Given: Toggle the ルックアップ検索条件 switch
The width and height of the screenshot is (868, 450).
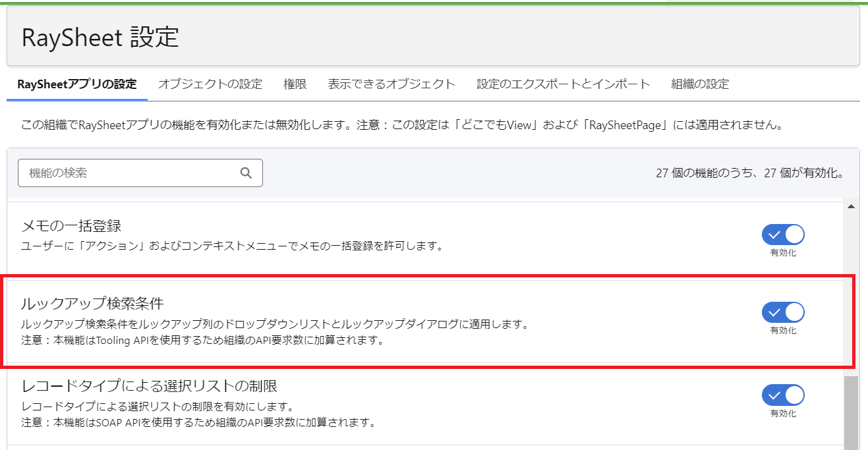Looking at the screenshot, I should [x=783, y=312].
